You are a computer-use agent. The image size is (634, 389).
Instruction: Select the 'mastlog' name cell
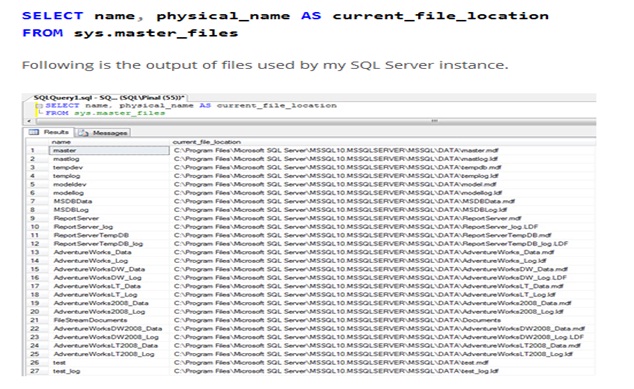109,159
